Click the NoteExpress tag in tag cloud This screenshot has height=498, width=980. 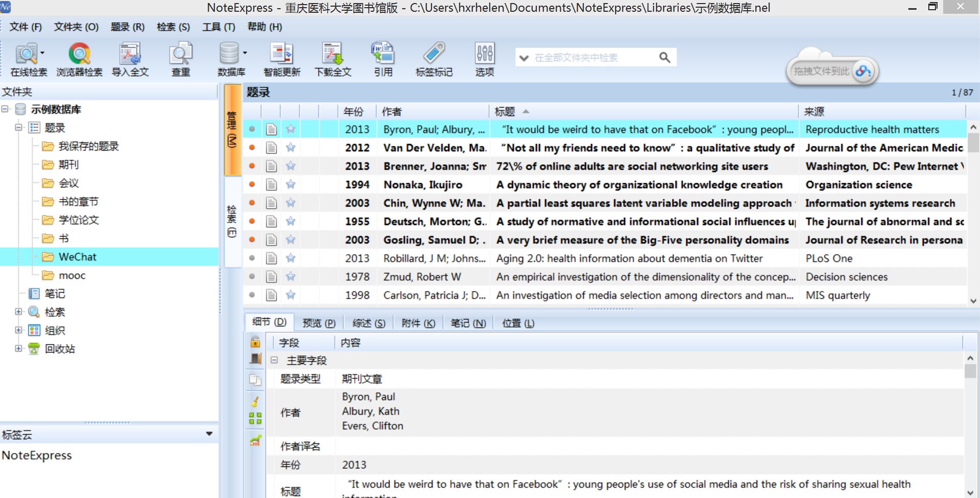[x=37, y=456]
